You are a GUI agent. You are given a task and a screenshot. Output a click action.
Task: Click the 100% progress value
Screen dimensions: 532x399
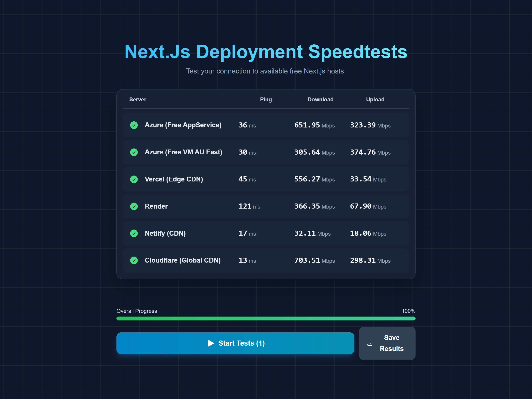point(408,311)
